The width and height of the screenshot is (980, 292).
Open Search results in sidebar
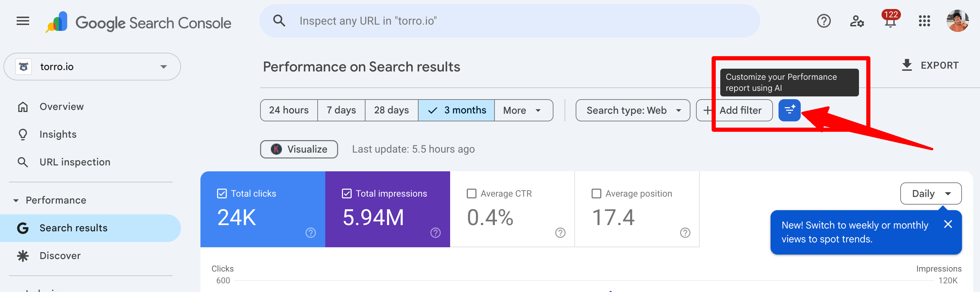click(91, 228)
